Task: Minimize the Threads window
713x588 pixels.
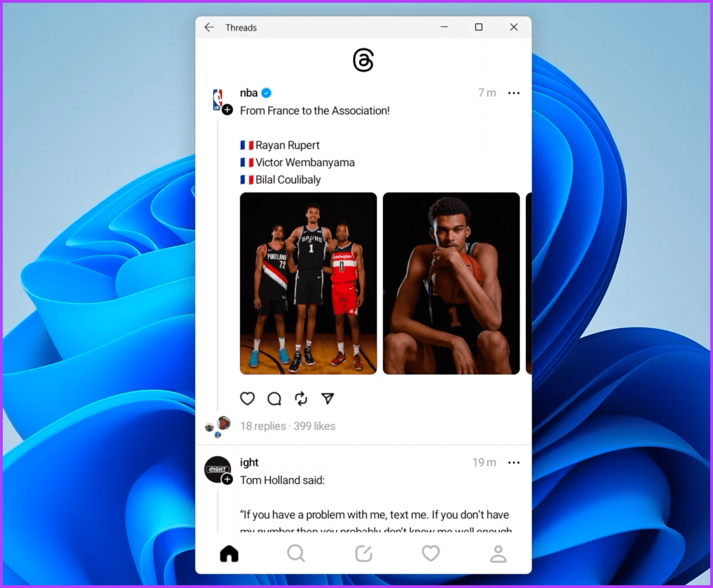Action: point(444,27)
